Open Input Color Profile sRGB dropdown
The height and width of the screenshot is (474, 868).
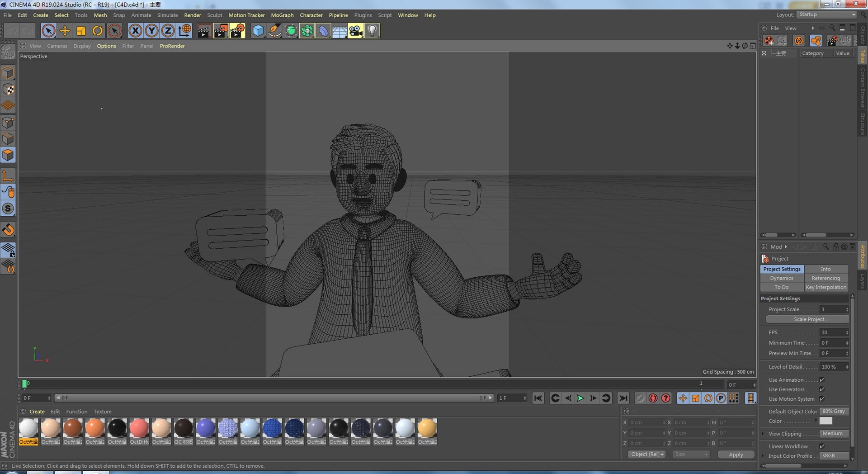835,456
